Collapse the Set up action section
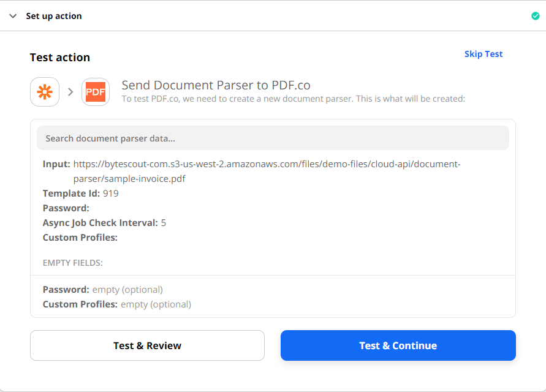 pyautogui.click(x=12, y=16)
